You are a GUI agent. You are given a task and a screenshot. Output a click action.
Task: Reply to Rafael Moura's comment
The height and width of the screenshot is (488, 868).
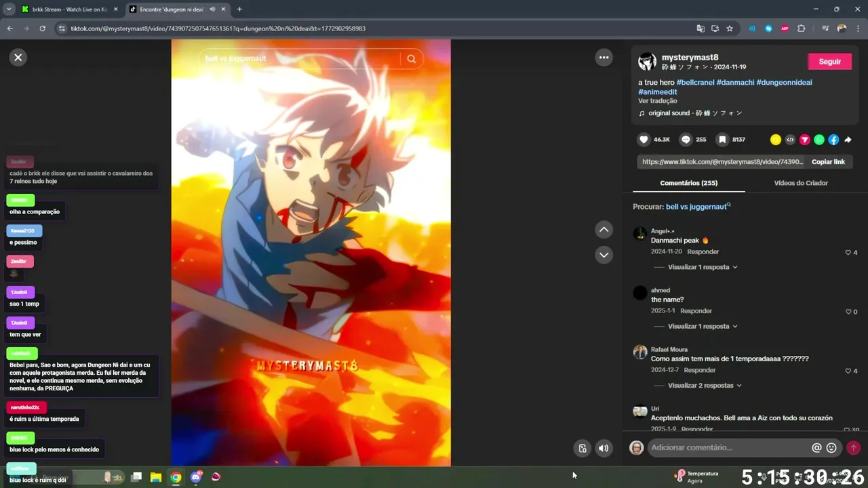(x=700, y=370)
